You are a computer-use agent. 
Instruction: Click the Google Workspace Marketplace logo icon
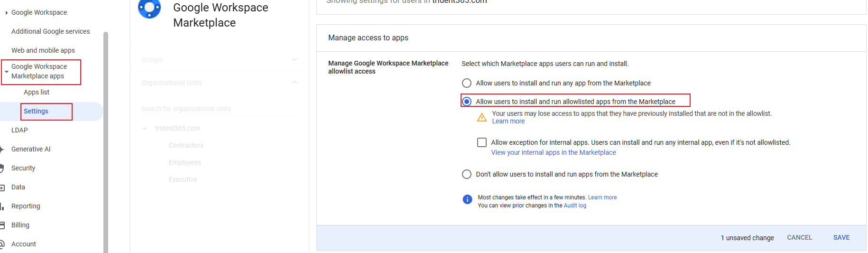(x=149, y=8)
